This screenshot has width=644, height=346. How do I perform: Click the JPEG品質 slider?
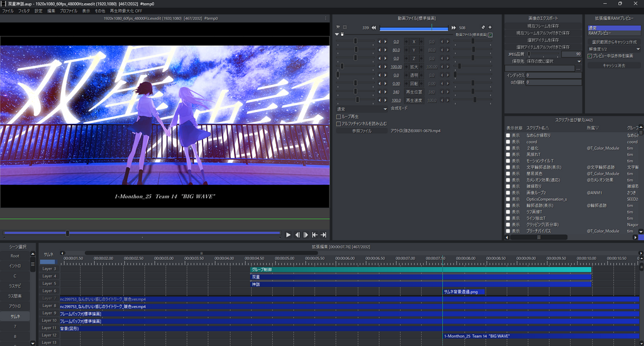543,54
